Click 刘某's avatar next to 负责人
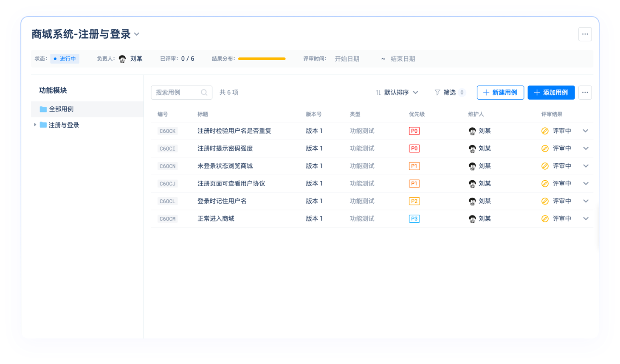The image size is (620, 364). click(122, 59)
